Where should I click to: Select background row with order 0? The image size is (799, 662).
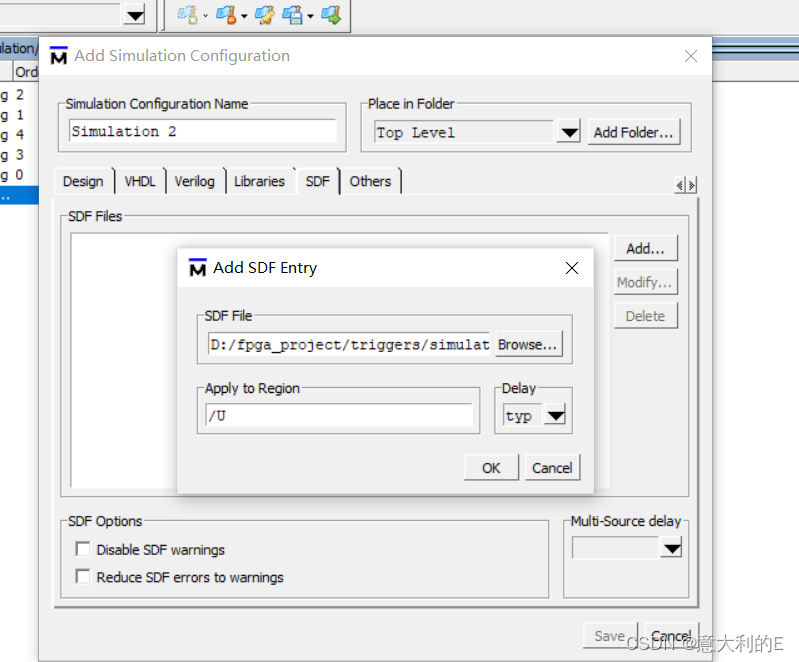[19, 175]
